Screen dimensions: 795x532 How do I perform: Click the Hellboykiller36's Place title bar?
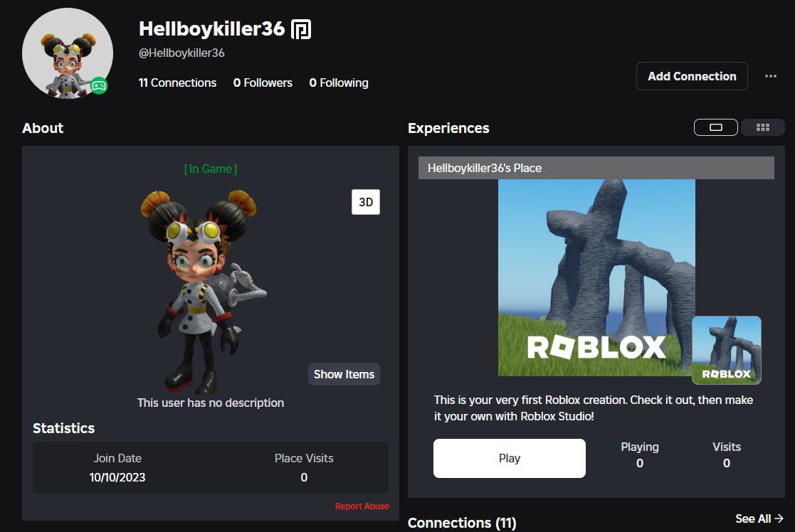point(596,168)
